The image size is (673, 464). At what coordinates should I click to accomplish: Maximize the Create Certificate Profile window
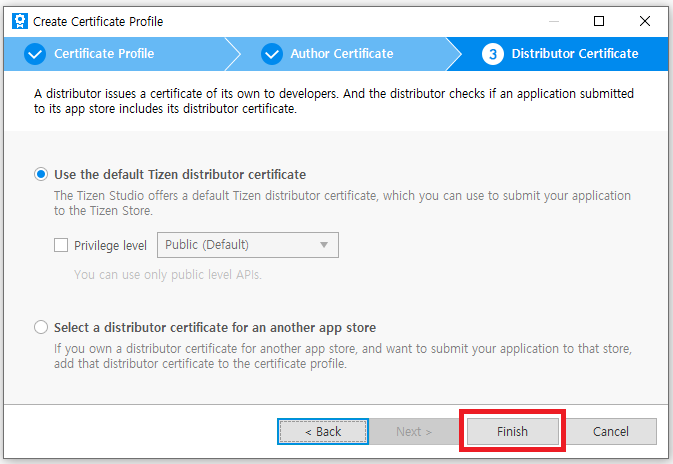(x=599, y=21)
